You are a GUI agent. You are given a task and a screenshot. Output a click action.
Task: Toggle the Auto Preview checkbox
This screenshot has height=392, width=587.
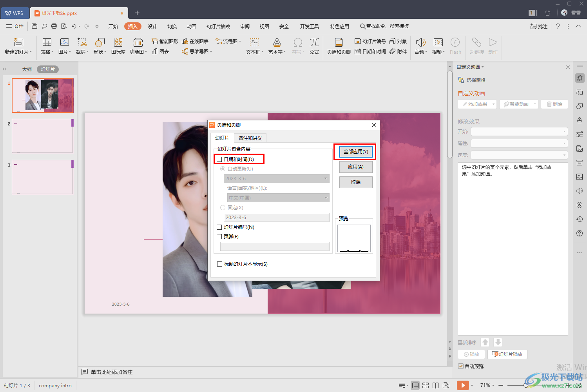pyautogui.click(x=461, y=366)
